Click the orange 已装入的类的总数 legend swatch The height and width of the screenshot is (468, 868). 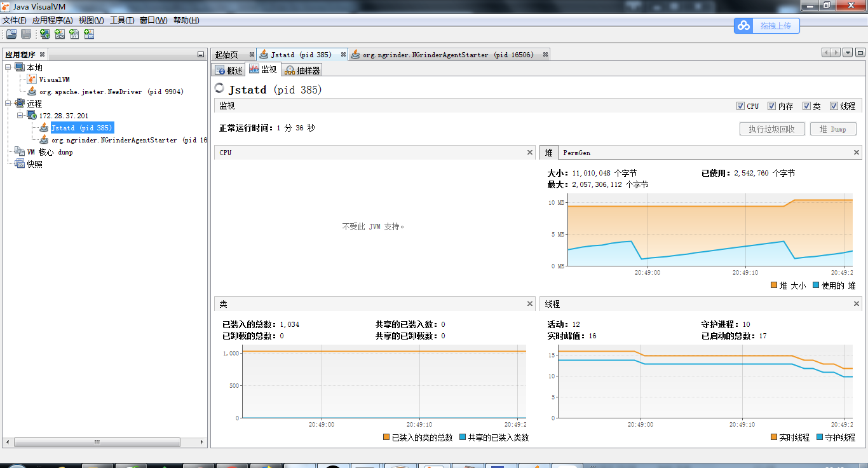[386, 437]
